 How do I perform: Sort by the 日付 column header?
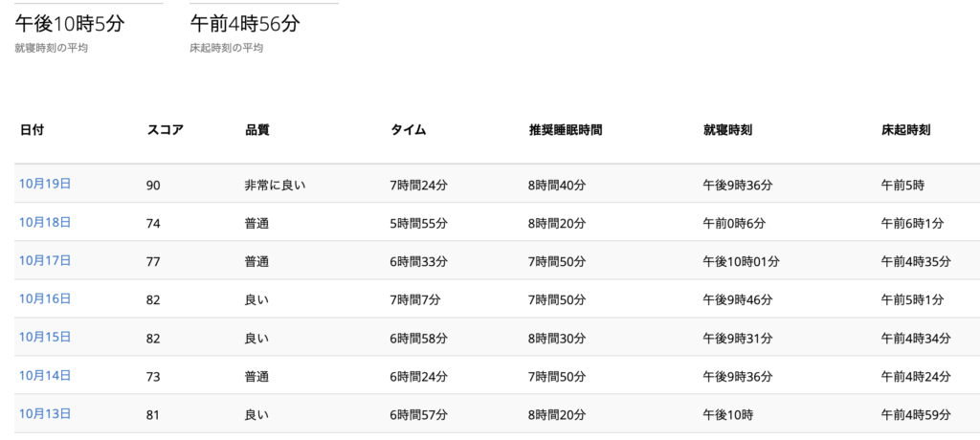pyautogui.click(x=33, y=130)
